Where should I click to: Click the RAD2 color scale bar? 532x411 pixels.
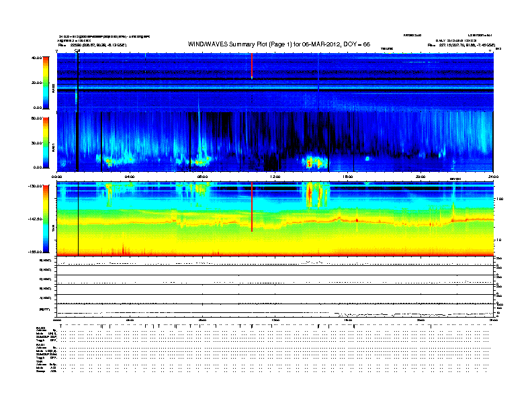pos(46,83)
